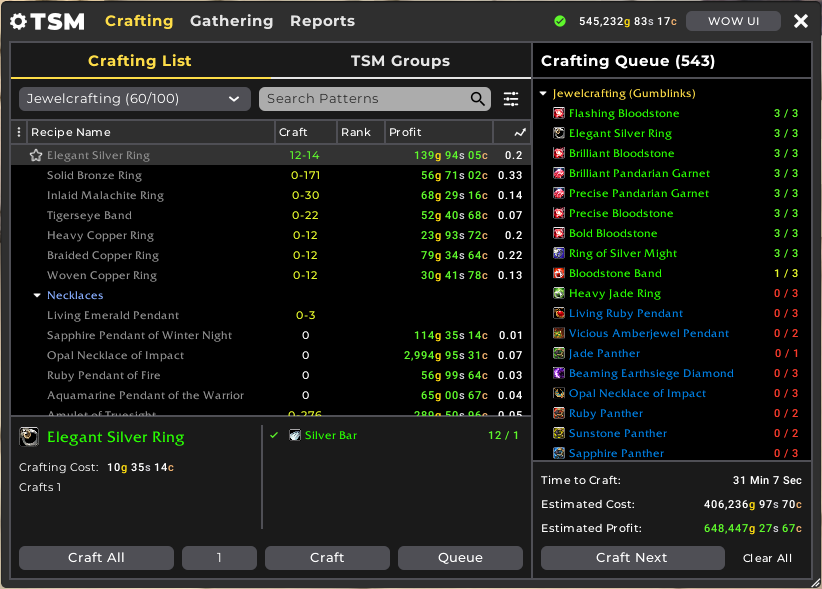
Task: Click the search magnifier icon in Search Patterns
Action: click(478, 99)
